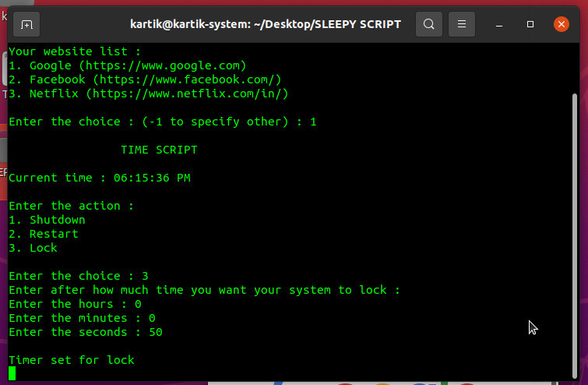The width and height of the screenshot is (588, 385).
Task: Click the 'want your system to lock' prompt
Action: (204, 290)
